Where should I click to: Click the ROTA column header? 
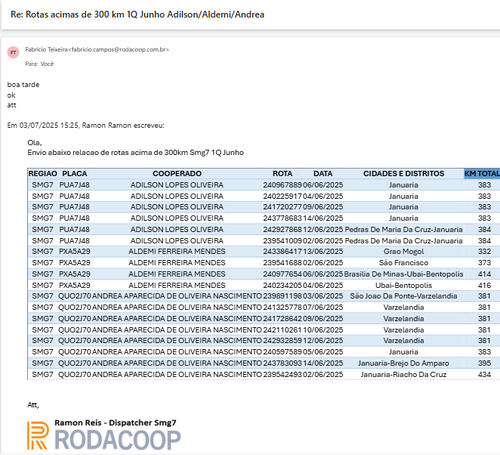pyautogui.click(x=282, y=174)
